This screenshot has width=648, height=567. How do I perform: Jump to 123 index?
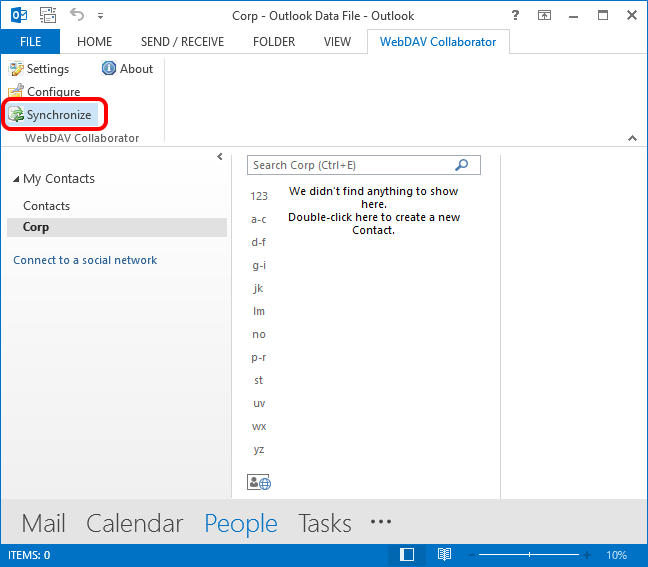(x=259, y=196)
